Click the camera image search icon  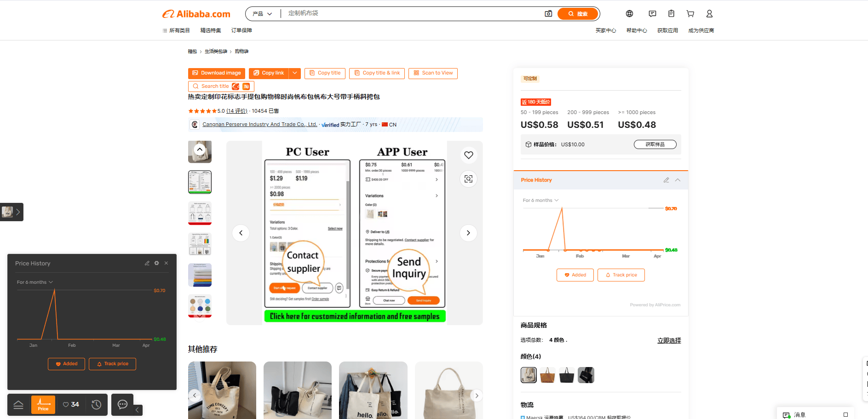point(548,14)
